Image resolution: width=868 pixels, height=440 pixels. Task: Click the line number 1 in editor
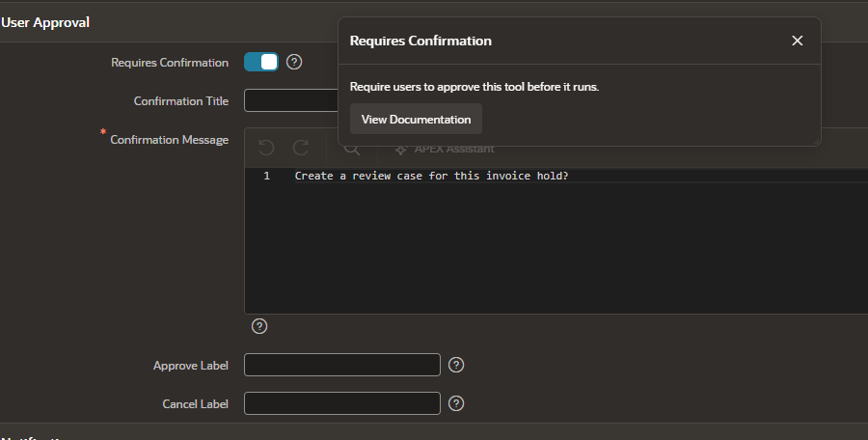coord(267,176)
